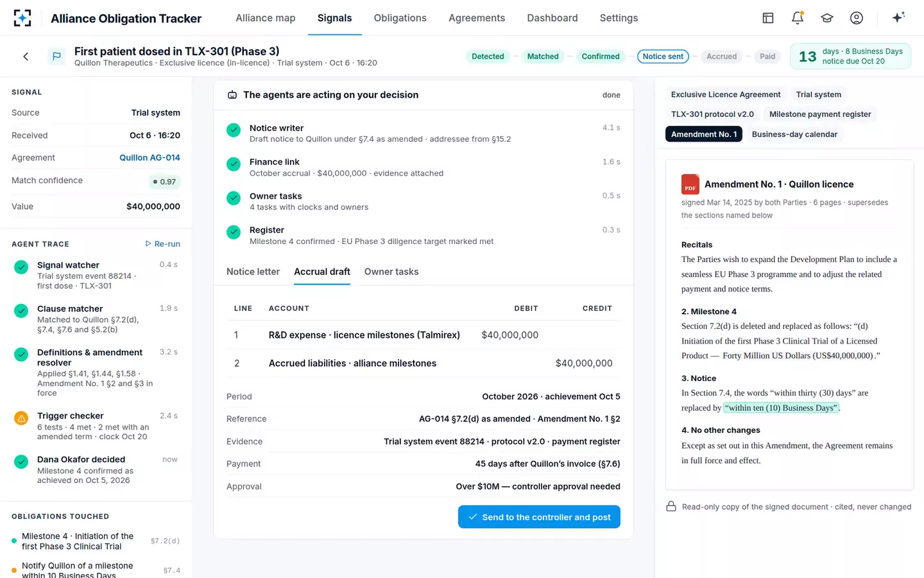Click the Finance link green check icon
This screenshot has width=924, height=578.
(234, 164)
